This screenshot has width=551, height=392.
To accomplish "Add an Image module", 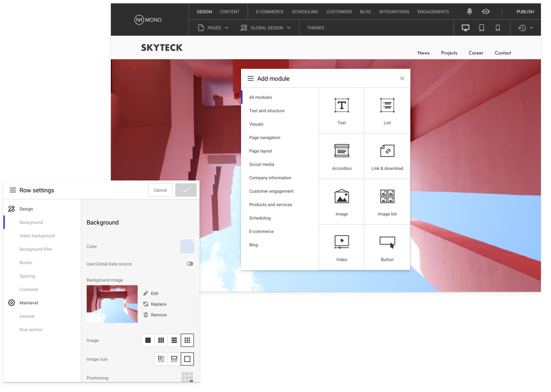I will (x=341, y=202).
